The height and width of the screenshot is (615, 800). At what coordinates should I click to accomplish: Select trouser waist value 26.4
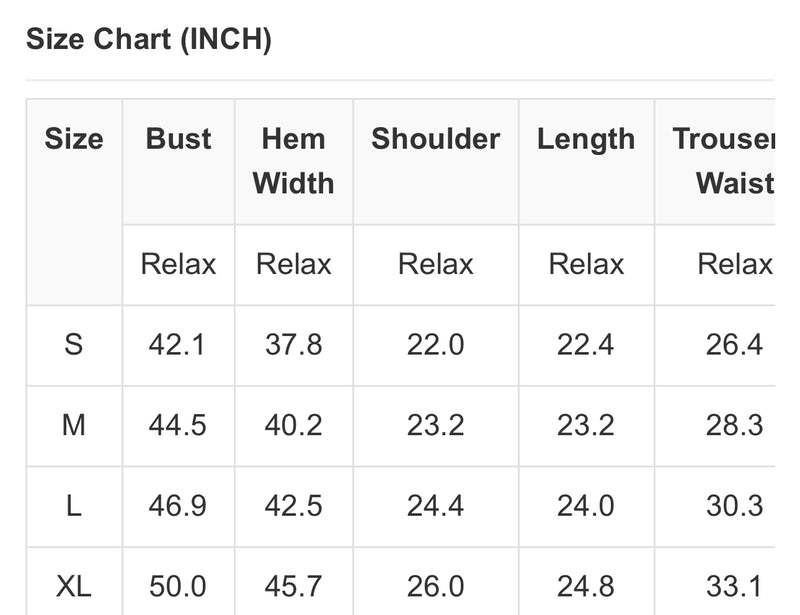(x=735, y=345)
